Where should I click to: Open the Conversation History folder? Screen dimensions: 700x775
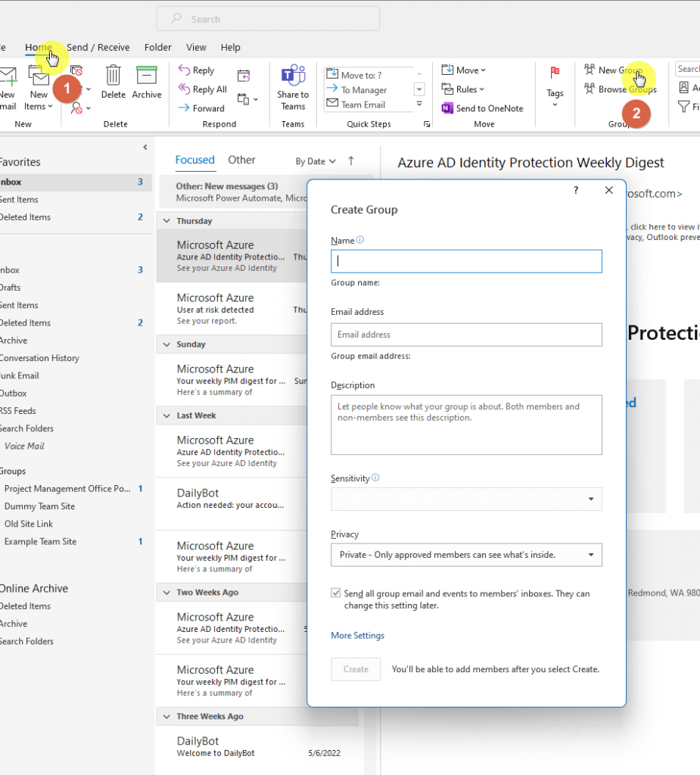point(39,358)
